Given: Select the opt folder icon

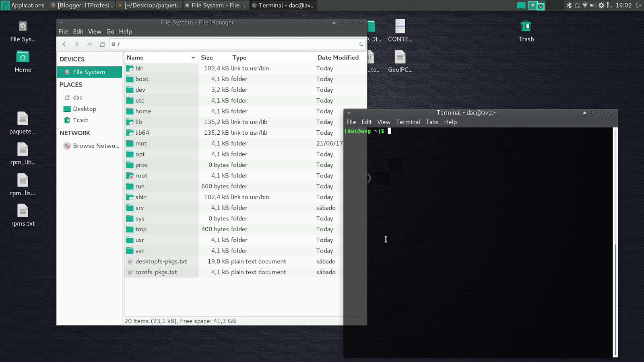Looking at the screenshot, I should [x=130, y=154].
